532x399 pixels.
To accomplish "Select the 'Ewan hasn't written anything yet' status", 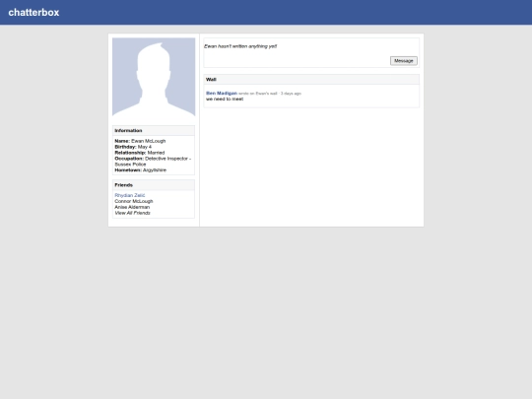I will (240, 46).
